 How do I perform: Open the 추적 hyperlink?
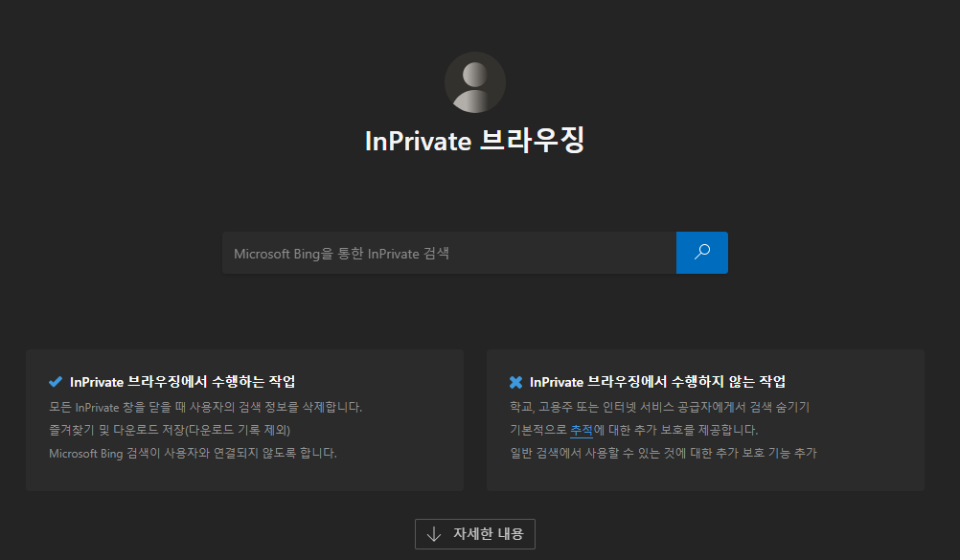[581, 430]
